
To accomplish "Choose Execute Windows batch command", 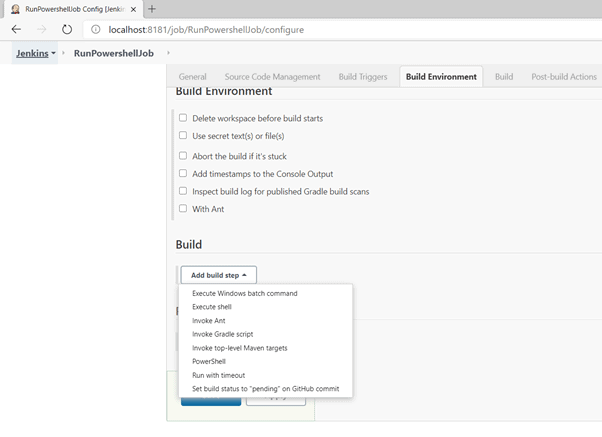I will pyautogui.click(x=245, y=294).
